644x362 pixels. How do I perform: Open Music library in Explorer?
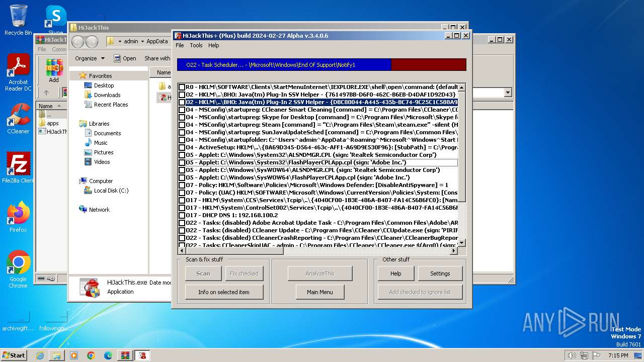tap(101, 143)
